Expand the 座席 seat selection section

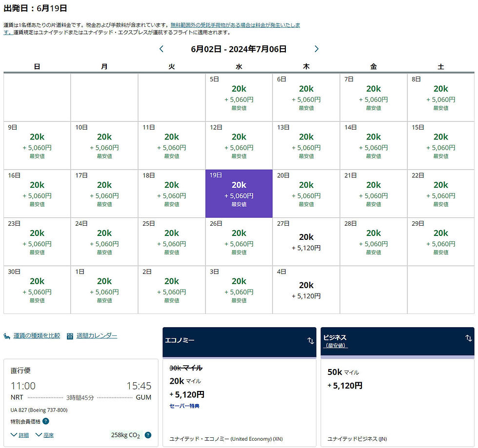(x=49, y=435)
